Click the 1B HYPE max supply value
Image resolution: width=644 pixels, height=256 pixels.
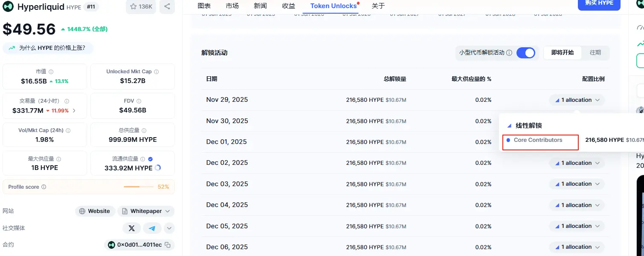(x=45, y=168)
